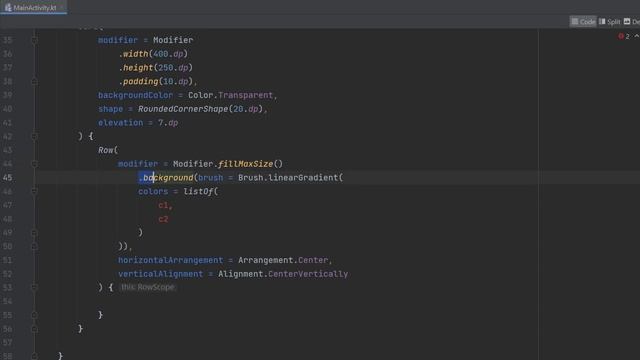Viewport: 640px width, 360px height.
Task: Collapse the code fold at line 35
Action: pos(34,40)
